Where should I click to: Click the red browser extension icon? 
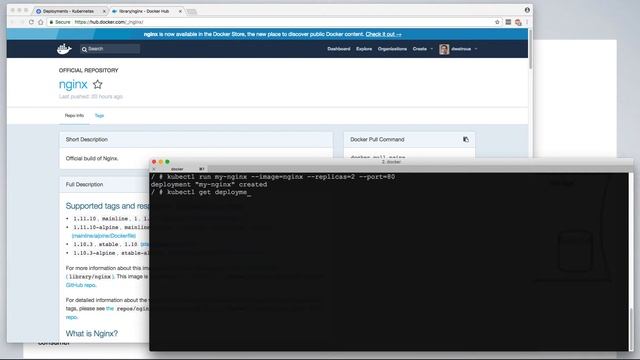pos(518,22)
